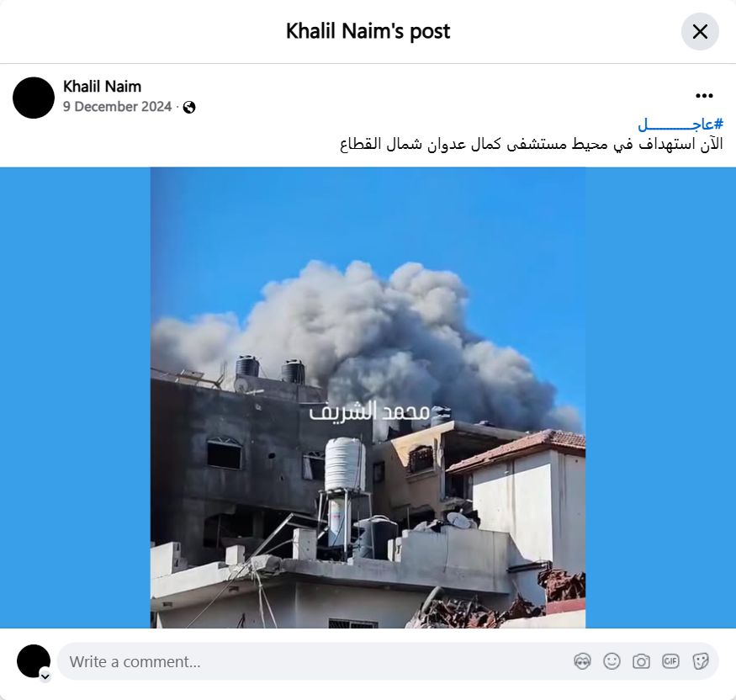Click the 9 December 2024 timestamp
This screenshot has width=736, height=700.
click(118, 107)
